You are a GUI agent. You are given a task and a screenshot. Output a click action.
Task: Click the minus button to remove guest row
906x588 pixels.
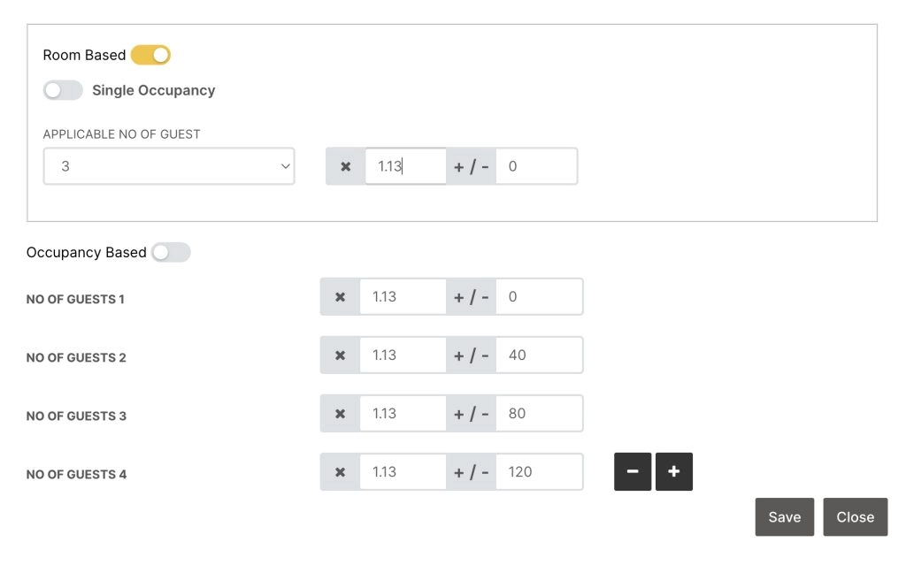click(633, 472)
